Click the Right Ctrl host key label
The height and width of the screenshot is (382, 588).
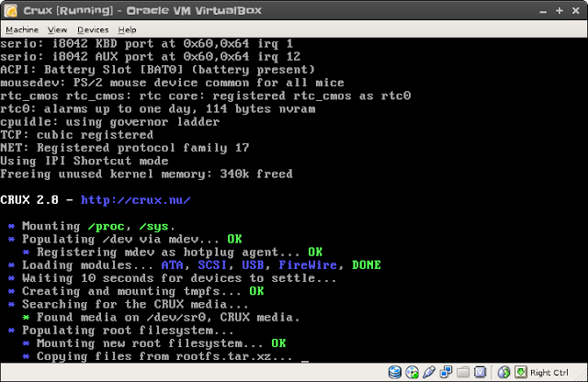click(x=549, y=373)
